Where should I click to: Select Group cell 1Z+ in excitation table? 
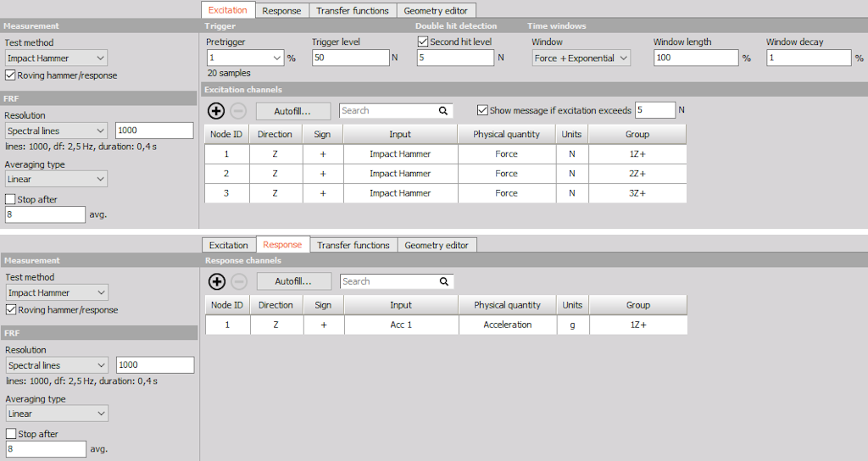pos(637,154)
